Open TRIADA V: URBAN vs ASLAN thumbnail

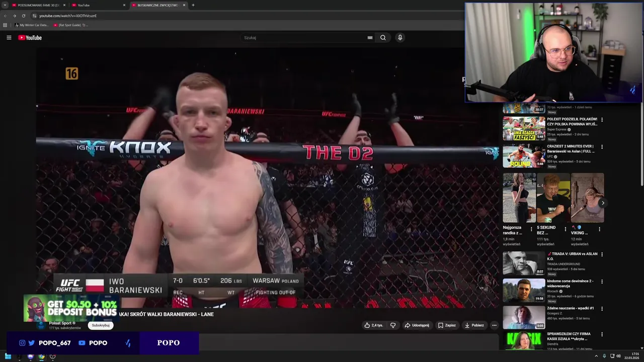click(x=524, y=263)
